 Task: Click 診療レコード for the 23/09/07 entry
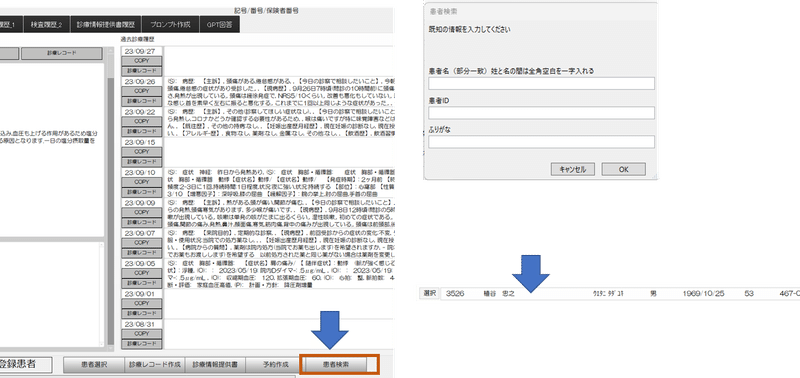point(141,253)
